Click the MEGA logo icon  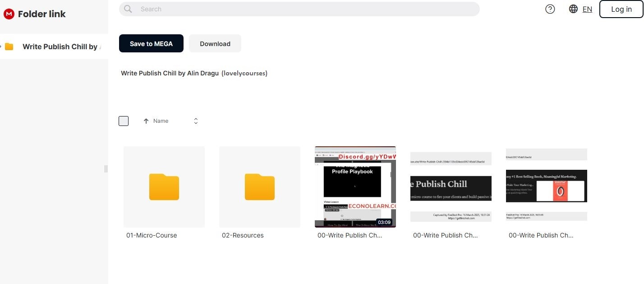click(9, 14)
